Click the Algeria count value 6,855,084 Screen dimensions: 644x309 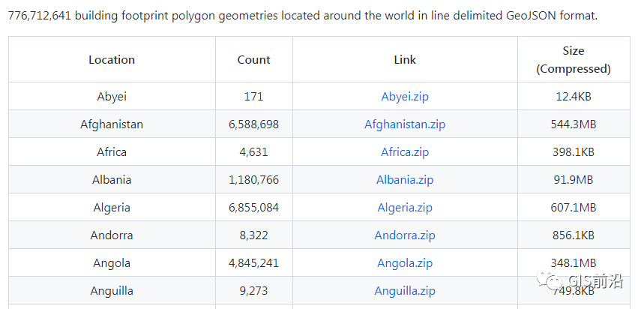tap(253, 208)
